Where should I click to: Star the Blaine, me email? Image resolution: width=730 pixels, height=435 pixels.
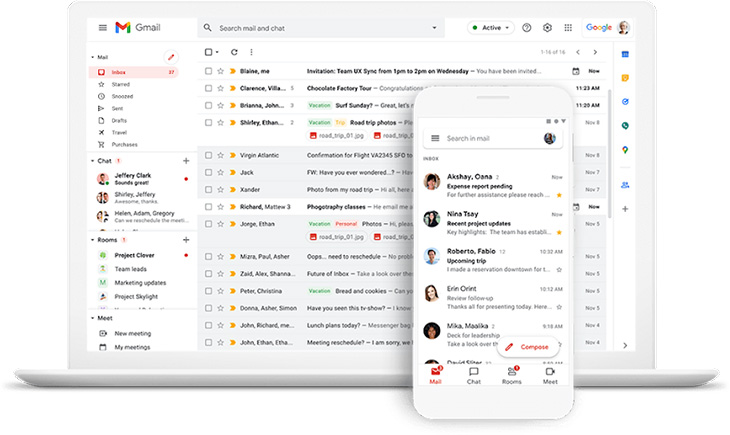coord(221,71)
